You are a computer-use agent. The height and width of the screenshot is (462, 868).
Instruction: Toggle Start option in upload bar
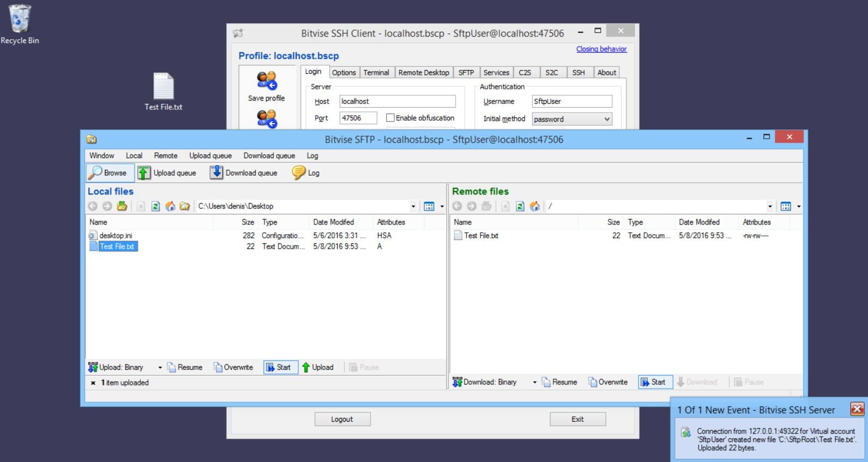click(279, 367)
